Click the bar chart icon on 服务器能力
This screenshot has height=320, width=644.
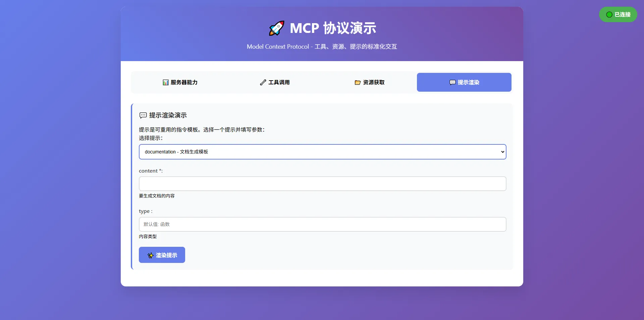(166, 83)
